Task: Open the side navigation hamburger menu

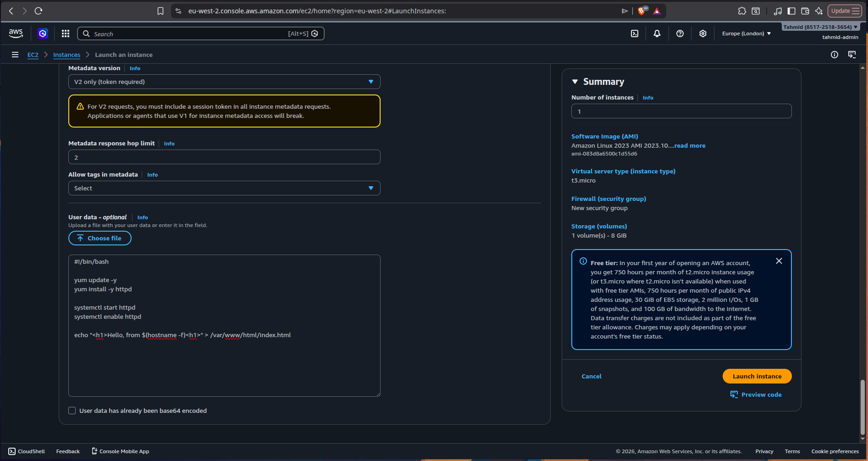Action: [15, 55]
